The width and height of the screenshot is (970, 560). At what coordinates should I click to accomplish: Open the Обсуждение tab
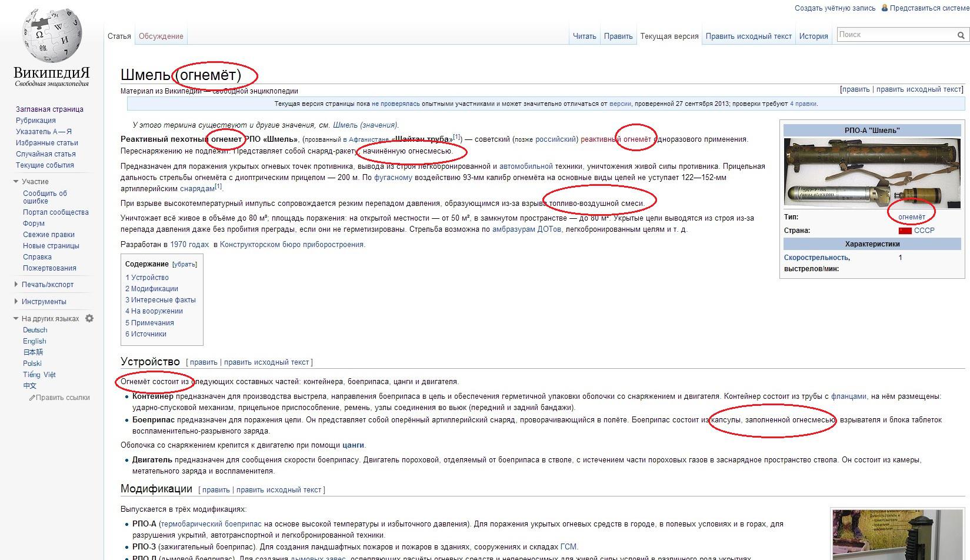click(x=161, y=36)
